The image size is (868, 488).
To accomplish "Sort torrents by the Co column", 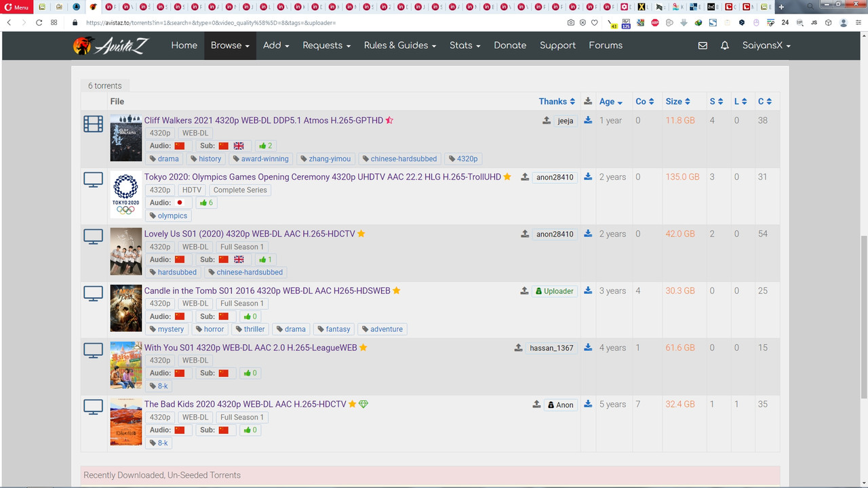I will tap(645, 102).
